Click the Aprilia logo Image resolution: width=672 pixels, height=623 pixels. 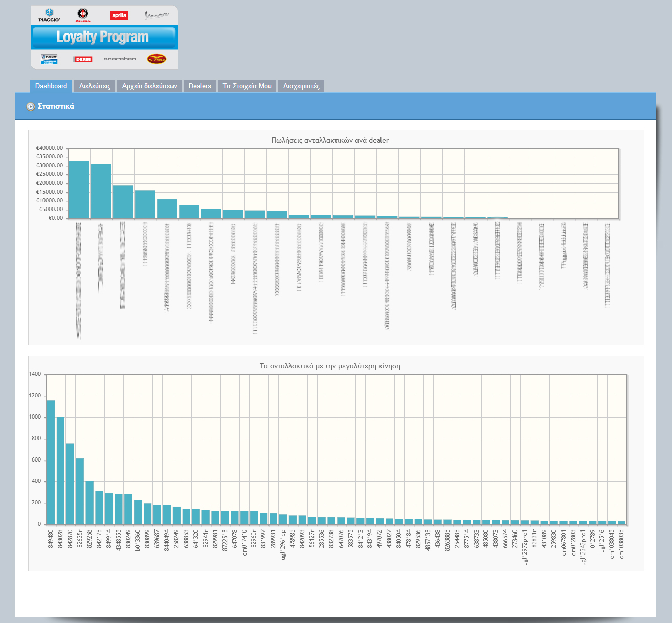point(118,14)
